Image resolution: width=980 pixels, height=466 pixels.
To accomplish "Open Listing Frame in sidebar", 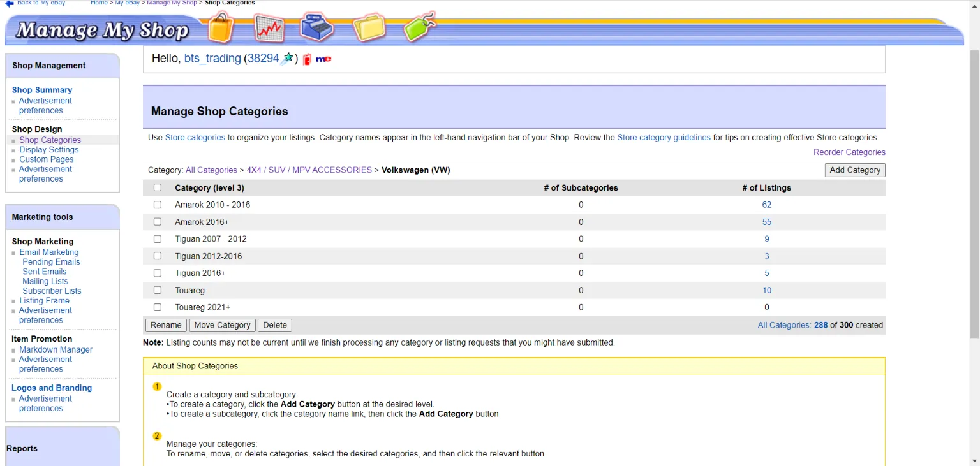I will (44, 301).
